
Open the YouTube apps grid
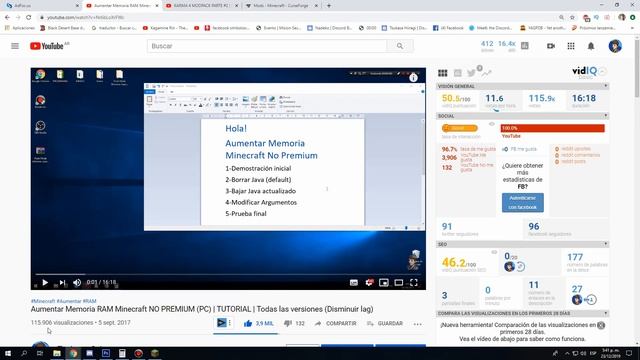point(571,46)
